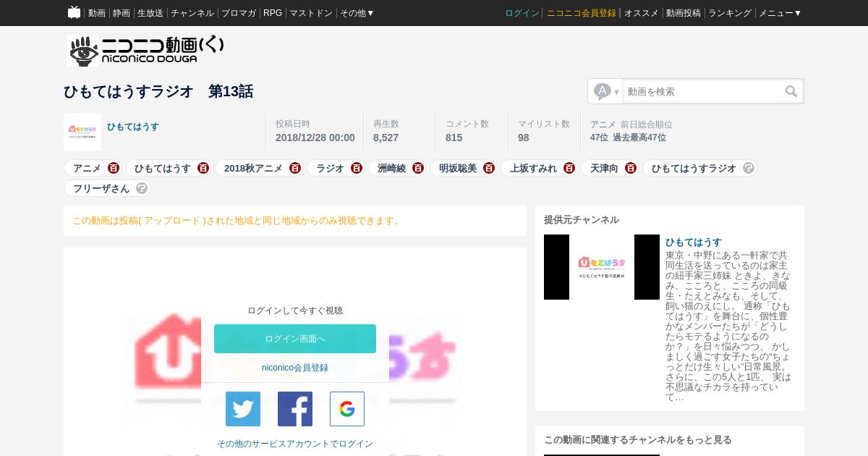Open 動画投稿 in top bar
This screenshot has width=868, height=456.
tap(684, 13)
